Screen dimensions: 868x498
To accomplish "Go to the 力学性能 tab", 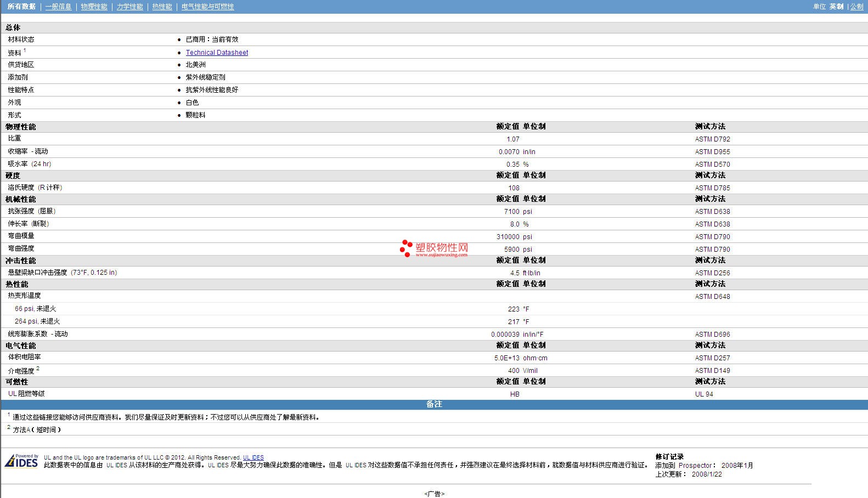I will point(129,7).
